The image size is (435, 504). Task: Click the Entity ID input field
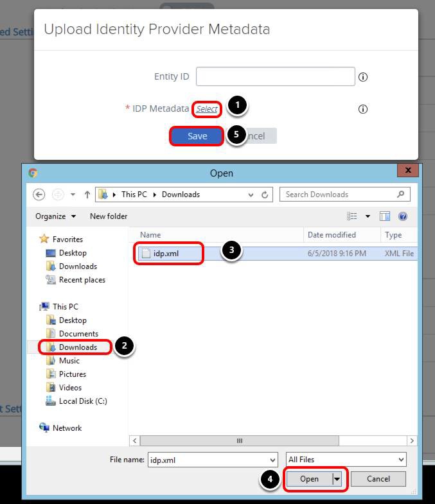276,76
